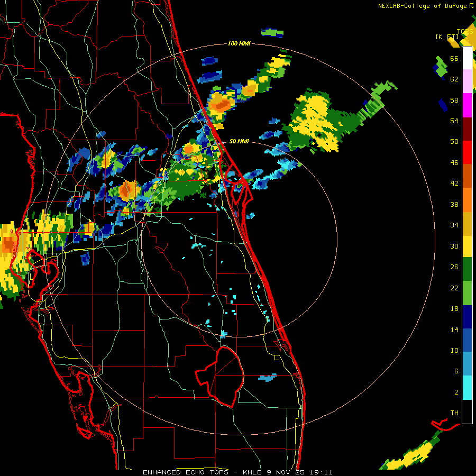Select the bright red legend color segment

coord(467,152)
